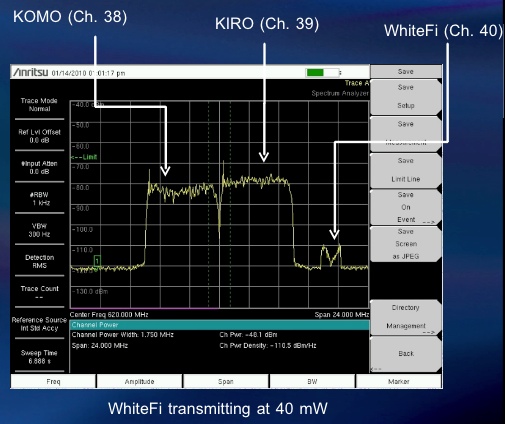Image resolution: width=505 pixels, height=424 pixels.
Task: Click the Ch Pwr -48.1 dBm value
Action: pyautogui.click(x=248, y=334)
